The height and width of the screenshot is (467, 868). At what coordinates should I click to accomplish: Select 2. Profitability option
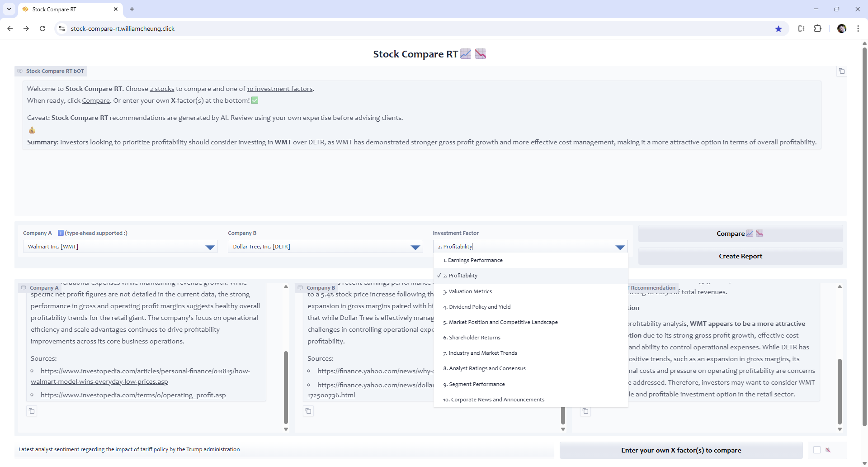click(531, 276)
